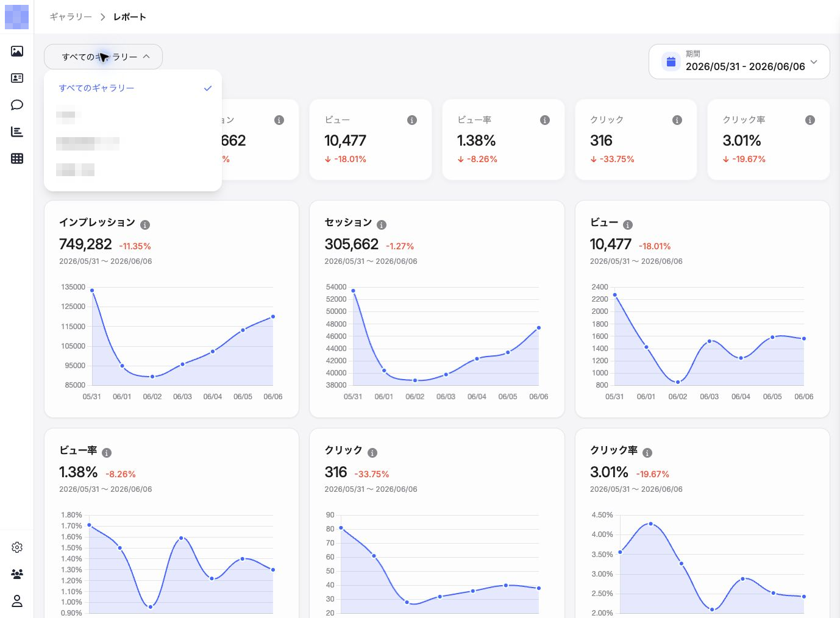Viewport: 840px width, 618px height.
Task: Open the bar chart reports sidebar icon
Action: coord(17,132)
